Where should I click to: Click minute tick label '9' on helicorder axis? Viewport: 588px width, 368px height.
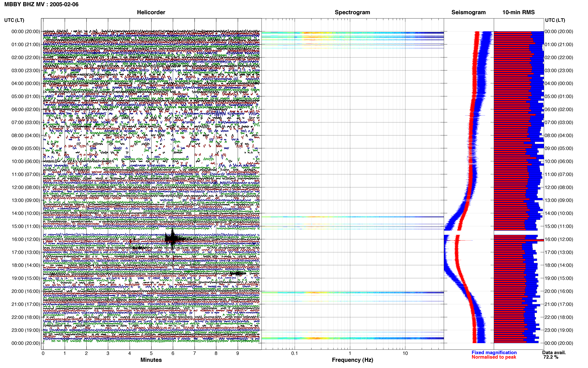[x=238, y=353]
